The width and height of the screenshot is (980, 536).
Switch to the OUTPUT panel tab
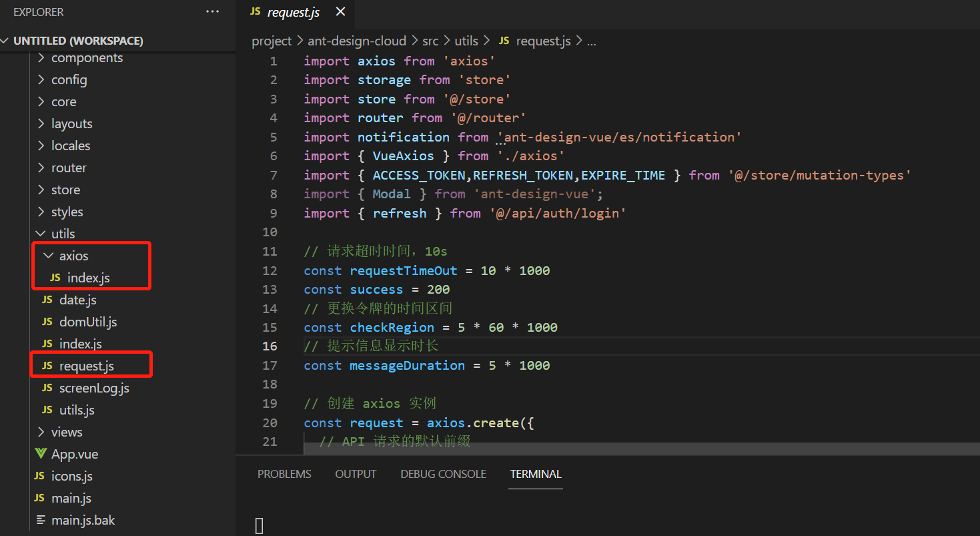pyautogui.click(x=356, y=474)
